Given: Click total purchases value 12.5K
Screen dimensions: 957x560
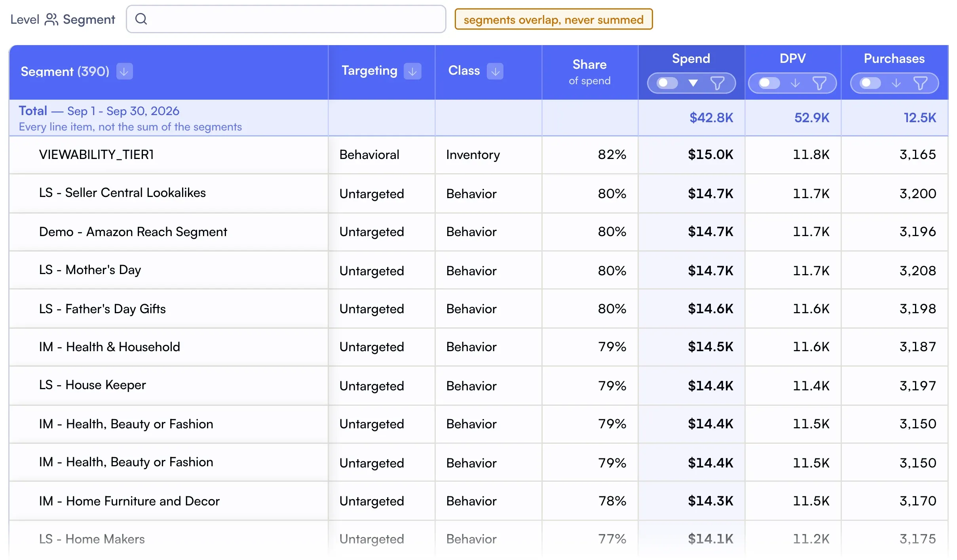Looking at the screenshot, I should (x=920, y=118).
